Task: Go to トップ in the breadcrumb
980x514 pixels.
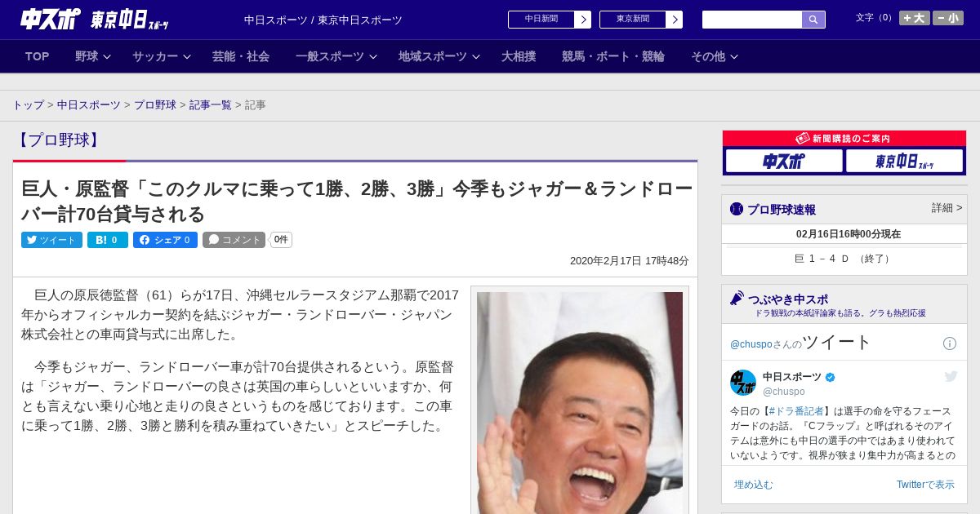Action: [x=29, y=105]
